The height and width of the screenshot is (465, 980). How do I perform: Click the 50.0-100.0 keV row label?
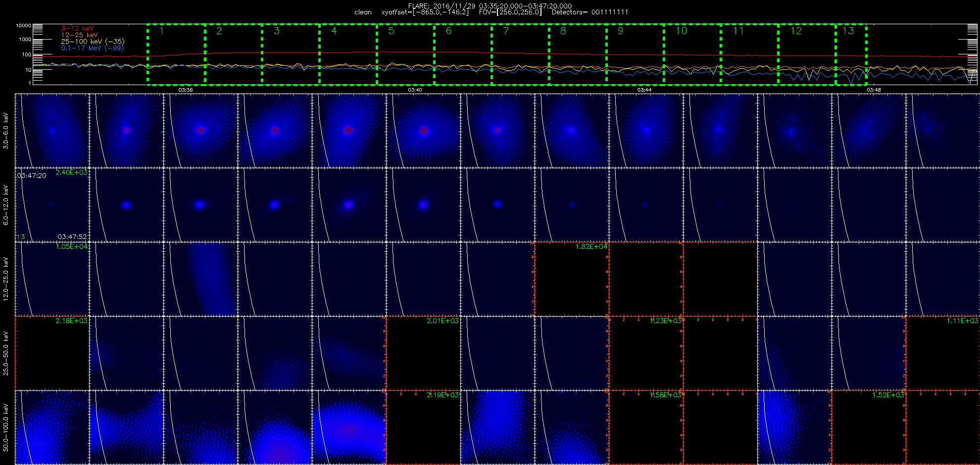[x=6, y=427]
